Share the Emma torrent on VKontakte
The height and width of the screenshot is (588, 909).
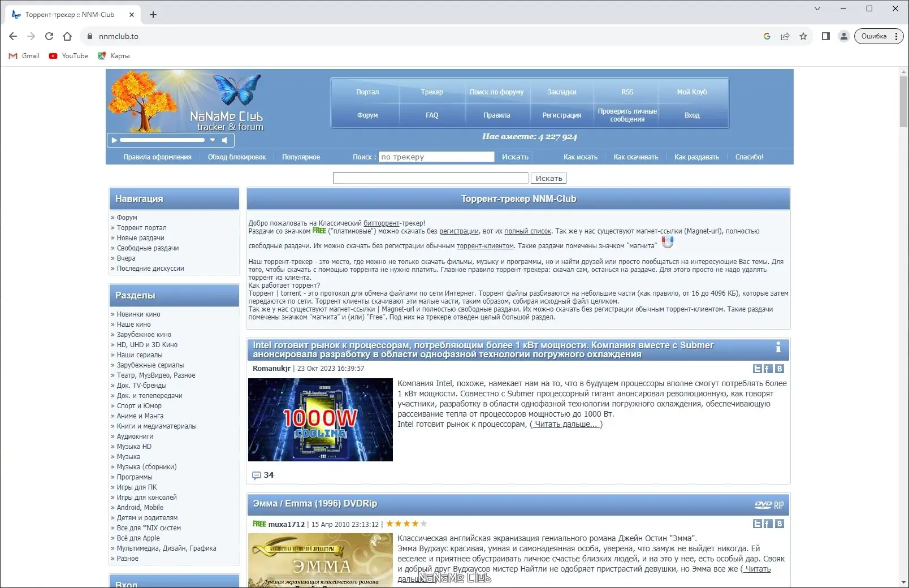780,524
